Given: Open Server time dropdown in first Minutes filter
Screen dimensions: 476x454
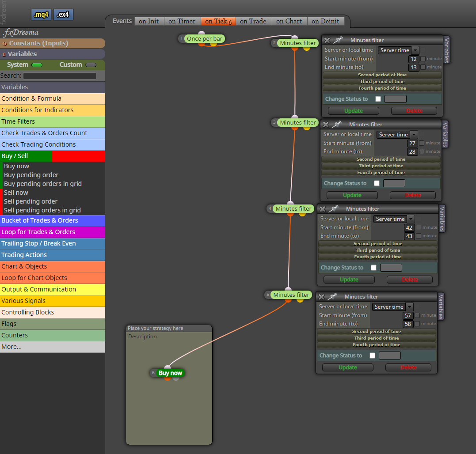Looking at the screenshot, I should (x=398, y=50).
